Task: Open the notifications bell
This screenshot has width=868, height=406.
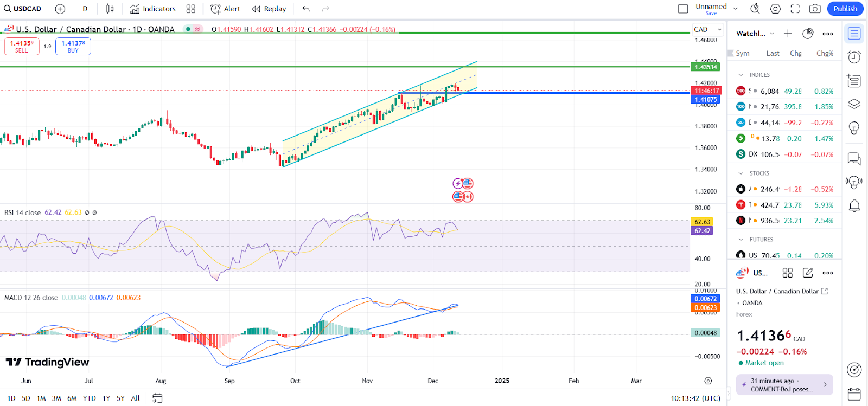Action: (854, 206)
